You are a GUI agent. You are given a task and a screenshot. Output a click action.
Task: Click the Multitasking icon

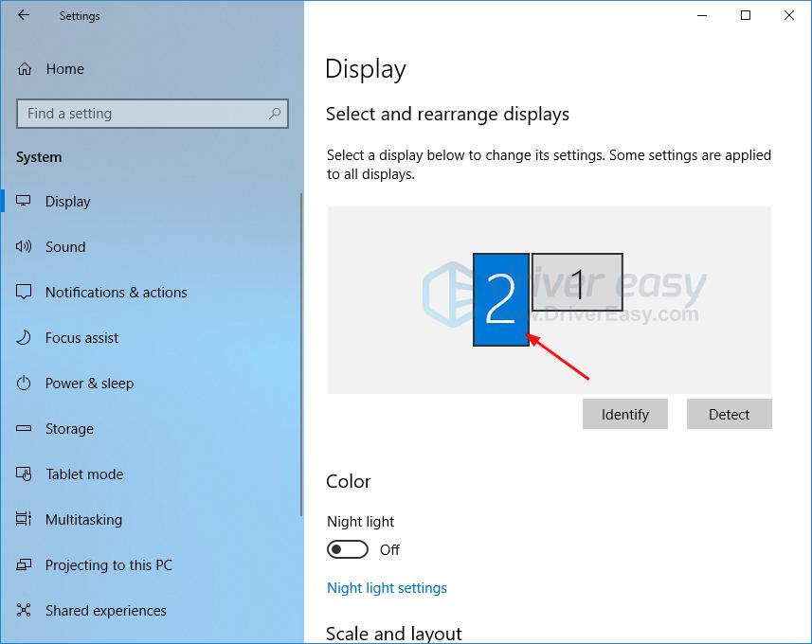click(26, 519)
